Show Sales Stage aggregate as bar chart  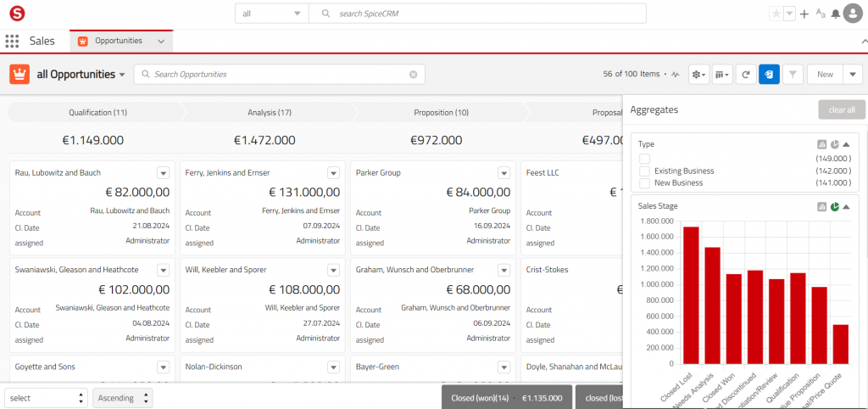click(x=821, y=207)
